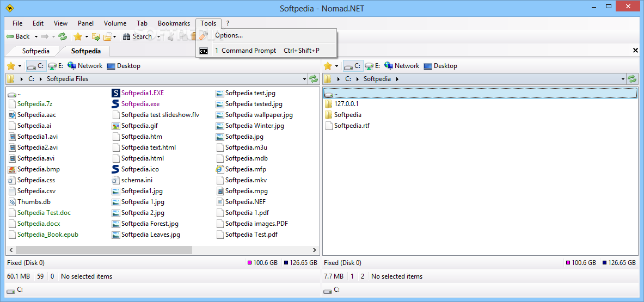Screen dimensions: 644x302
Task: Open the Bookmarks menu
Action: 174,23
